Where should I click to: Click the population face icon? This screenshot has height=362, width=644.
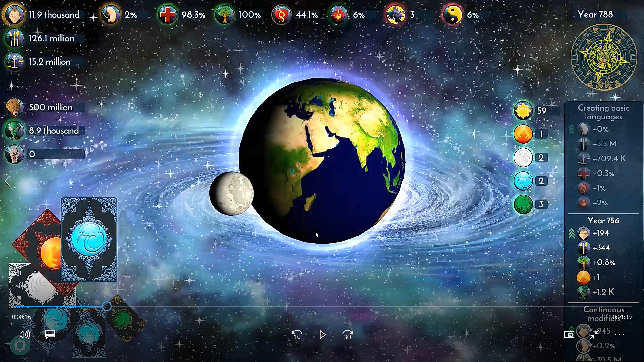coord(14,15)
